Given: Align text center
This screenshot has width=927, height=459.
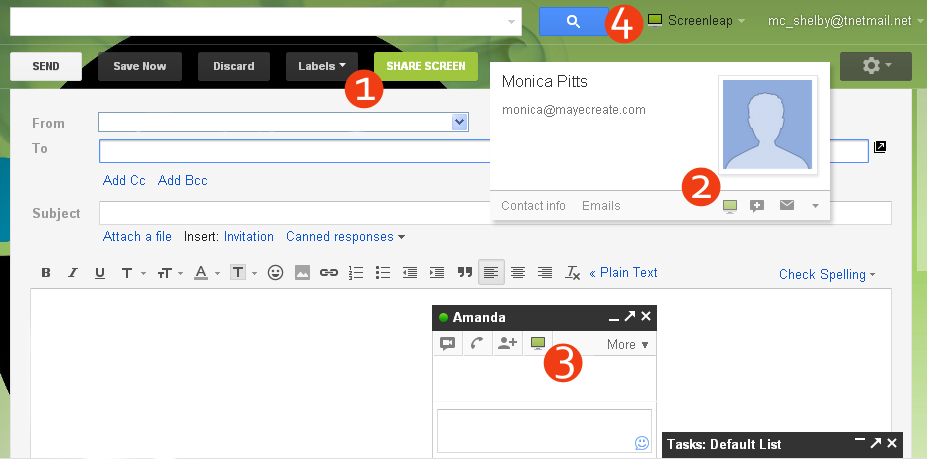Looking at the screenshot, I should tap(518, 273).
